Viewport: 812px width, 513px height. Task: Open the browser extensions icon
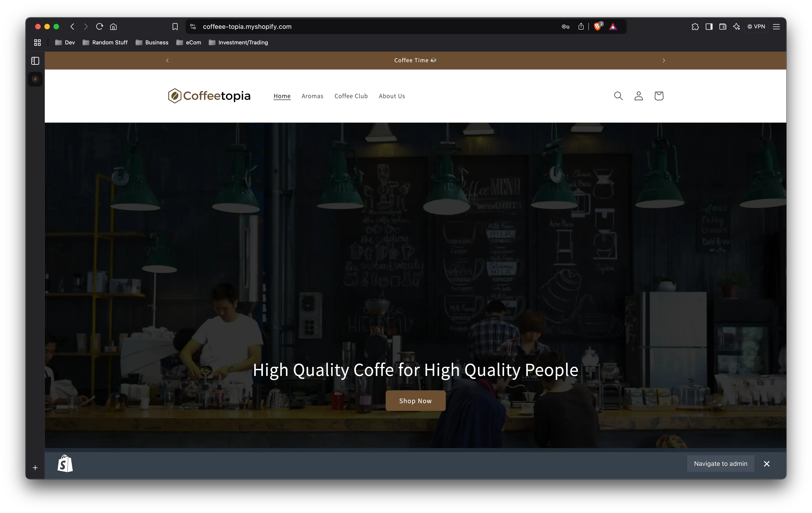[695, 27]
